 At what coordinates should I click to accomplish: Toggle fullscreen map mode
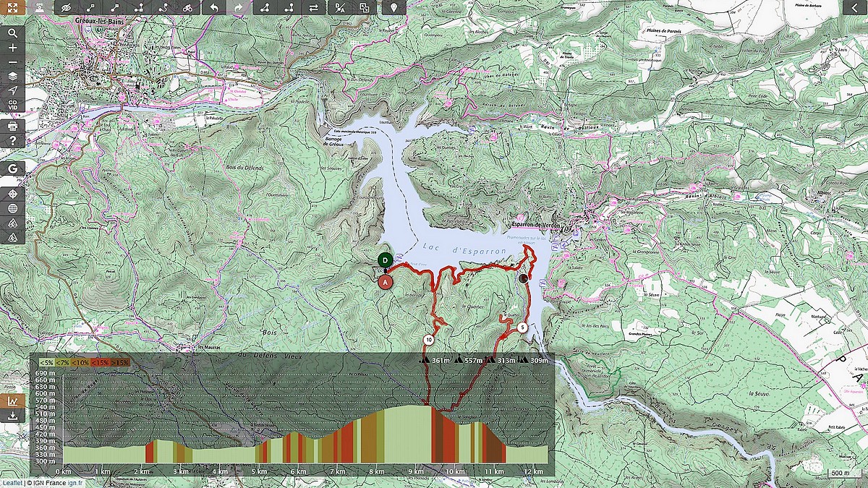(12, 8)
